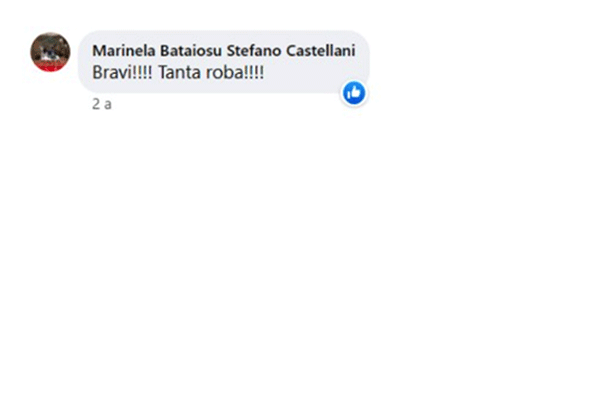
Task: Select the first name 'Stefano'
Action: 254,50
